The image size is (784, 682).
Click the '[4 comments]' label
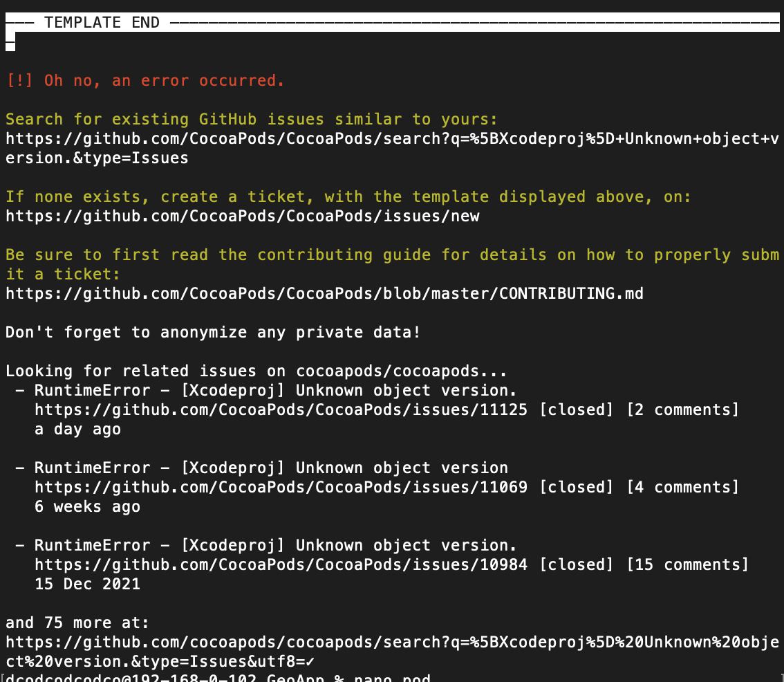682,488
